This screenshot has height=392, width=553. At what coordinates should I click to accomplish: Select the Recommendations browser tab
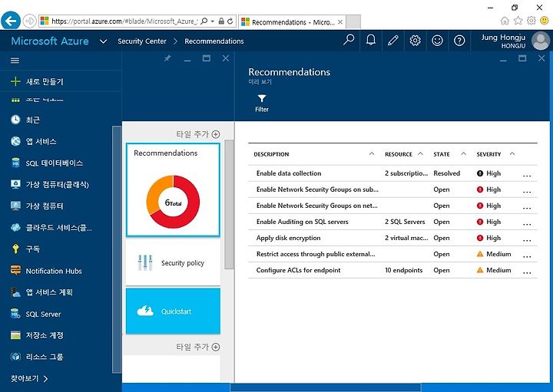(292, 21)
